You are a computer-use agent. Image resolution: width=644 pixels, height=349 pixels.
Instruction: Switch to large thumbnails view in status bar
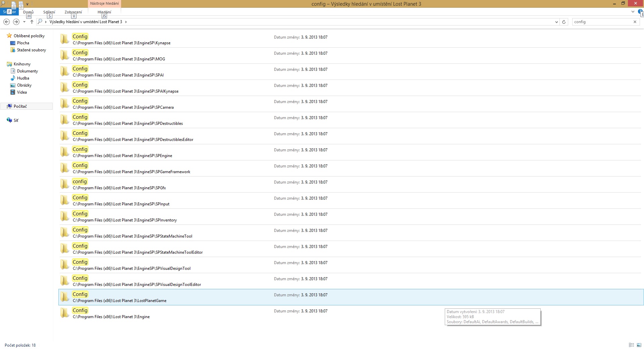(x=639, y=345)
